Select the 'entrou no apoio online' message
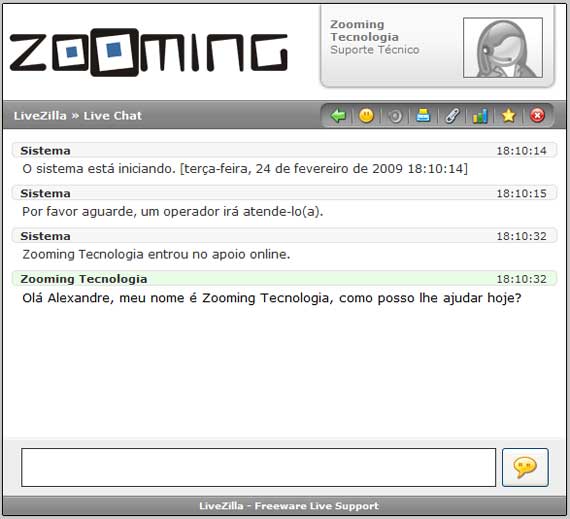The width and height of the screenshot is (570, 519). point(156,254)
